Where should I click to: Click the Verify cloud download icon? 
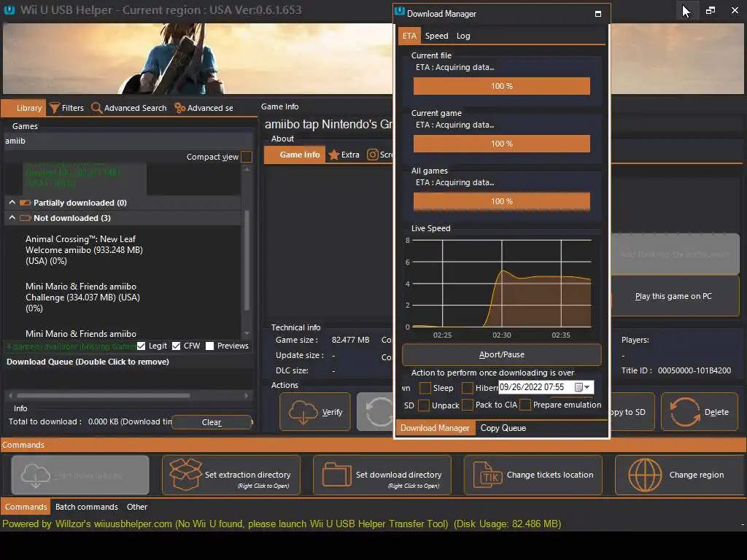click(x=303, y=412)
